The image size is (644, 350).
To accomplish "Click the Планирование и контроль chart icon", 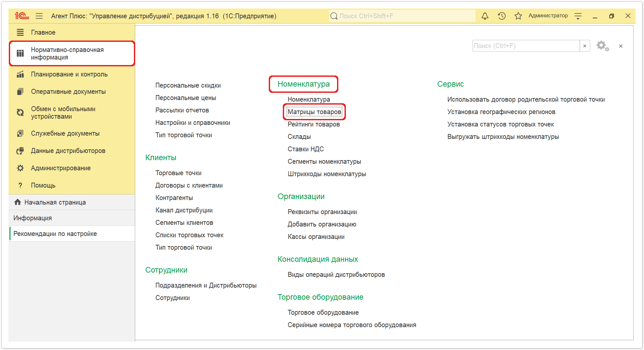I will [x=20, y=74].
